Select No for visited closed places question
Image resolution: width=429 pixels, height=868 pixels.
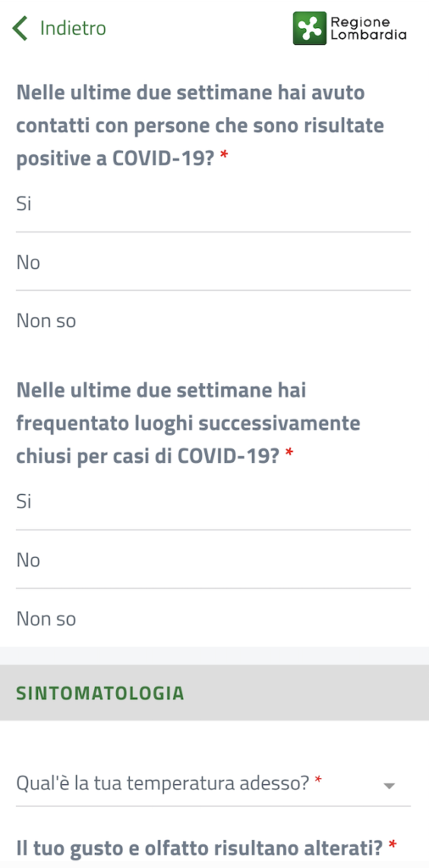213,559
